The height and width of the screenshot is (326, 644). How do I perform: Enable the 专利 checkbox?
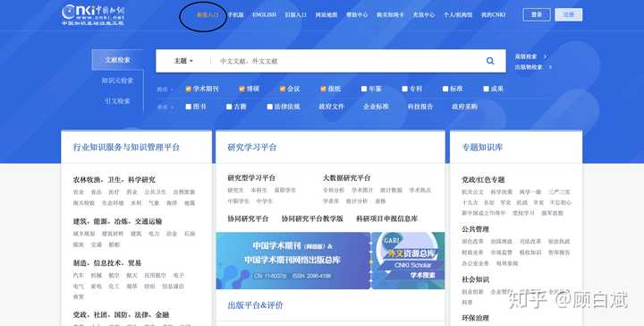coord(404,89)
